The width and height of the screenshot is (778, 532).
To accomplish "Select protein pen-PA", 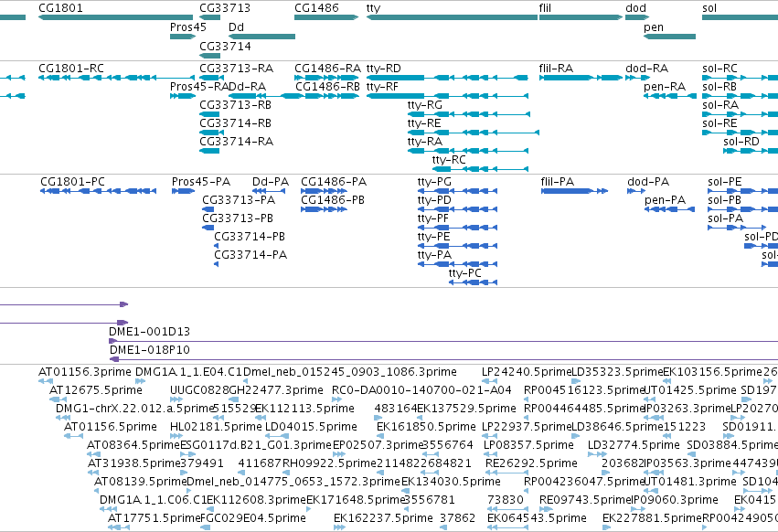I will point(670,209).
